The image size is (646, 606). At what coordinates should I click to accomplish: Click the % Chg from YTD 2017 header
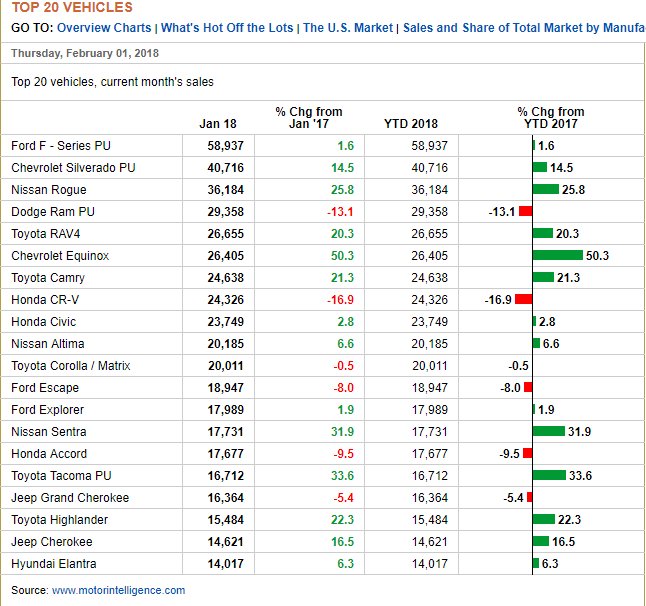[551, 117]
